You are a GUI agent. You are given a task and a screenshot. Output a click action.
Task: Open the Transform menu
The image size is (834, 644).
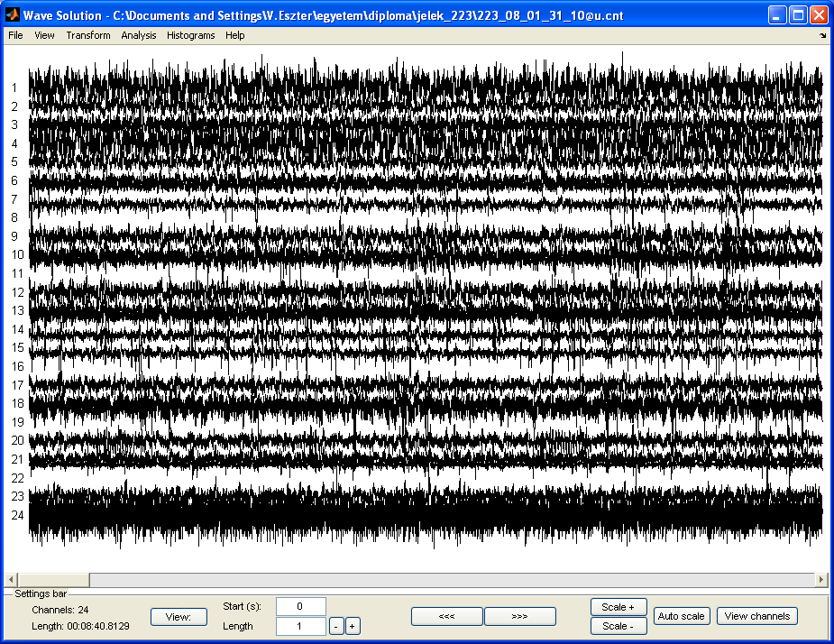(88, 35)
